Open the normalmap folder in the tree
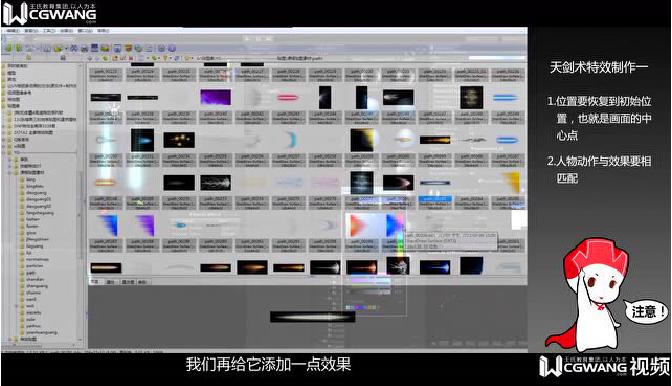 pyautogui.click(x=38, y=259)
